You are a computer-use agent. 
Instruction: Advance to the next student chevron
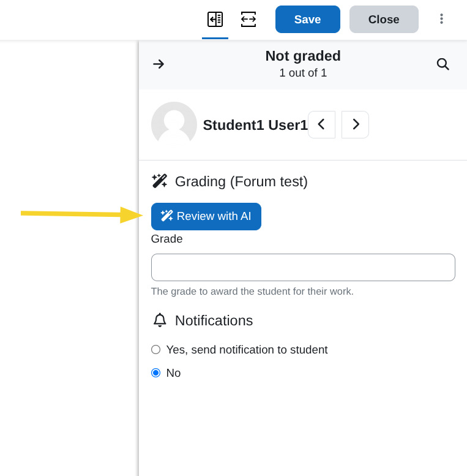click(355, 124)
